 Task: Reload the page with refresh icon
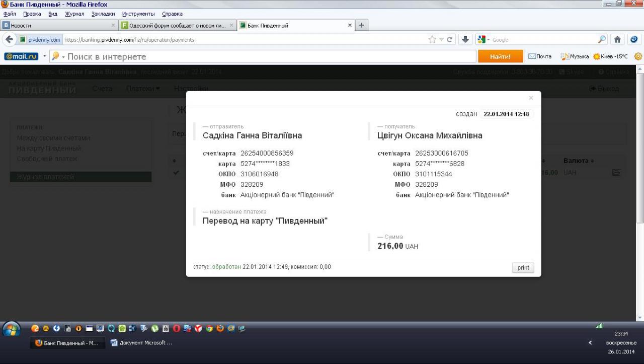[x=450, y=40]
